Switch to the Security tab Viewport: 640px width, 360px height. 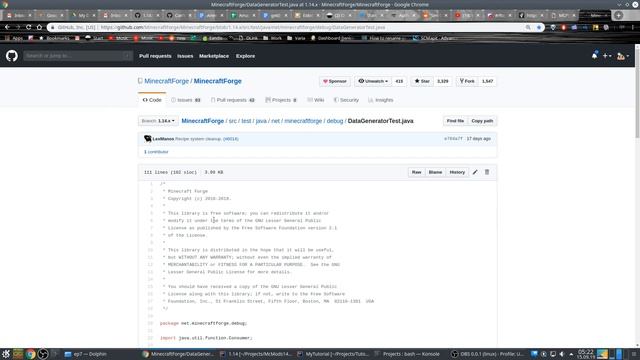tap(346, 100)
